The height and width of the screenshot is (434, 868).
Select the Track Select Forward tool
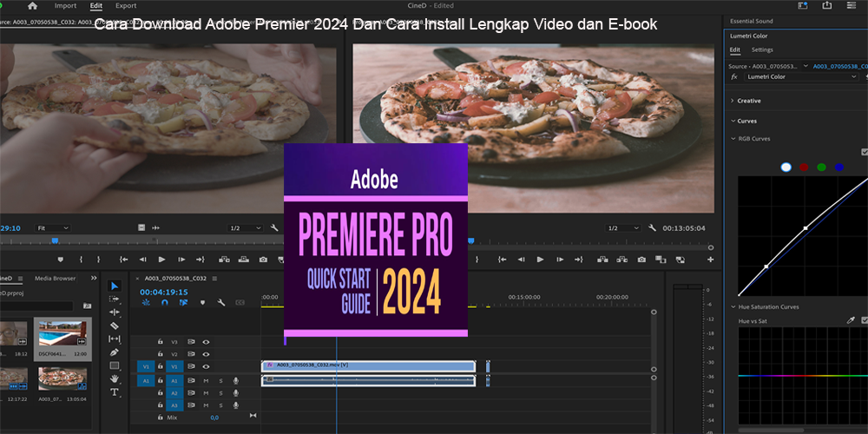click(115, 299)
